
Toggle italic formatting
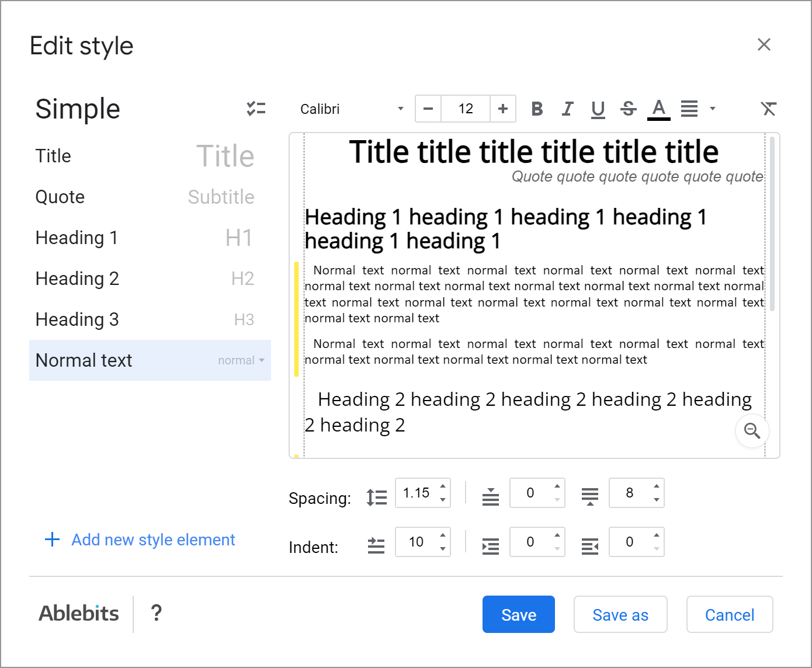[567, 109]
